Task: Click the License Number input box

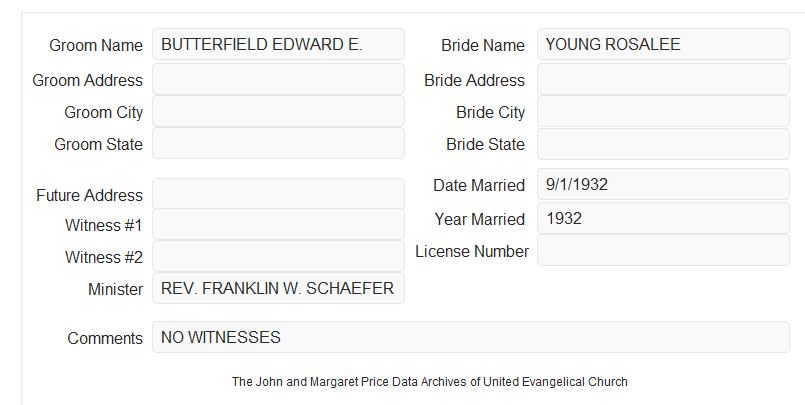Action: click(663, 250)
